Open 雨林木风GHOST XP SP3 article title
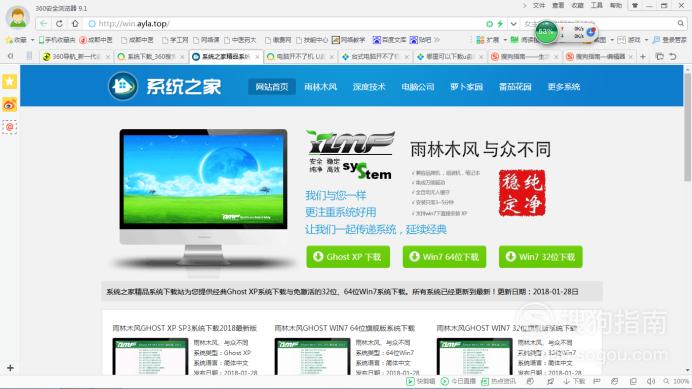Image resolution: width=692 pixels, height=389 pixels. pos(184,328)
